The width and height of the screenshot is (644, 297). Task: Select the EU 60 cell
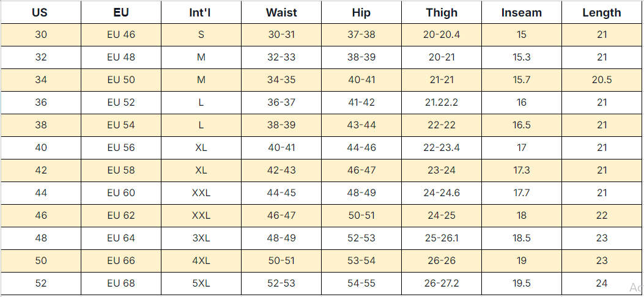point(121,193)
